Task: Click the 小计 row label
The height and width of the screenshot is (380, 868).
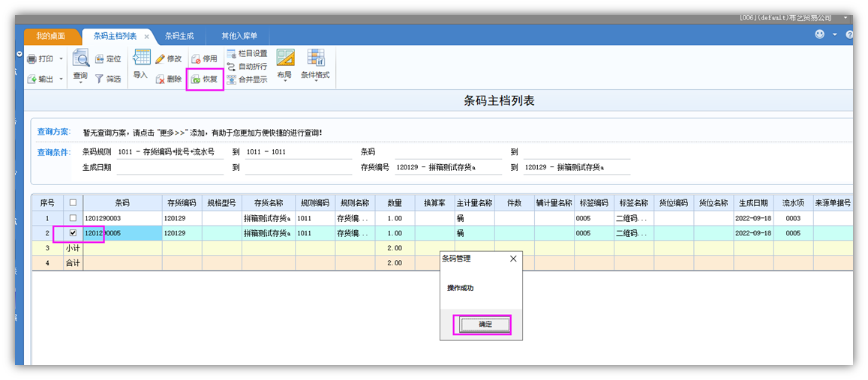Action: pyautogui.click(x=73, y=248)
